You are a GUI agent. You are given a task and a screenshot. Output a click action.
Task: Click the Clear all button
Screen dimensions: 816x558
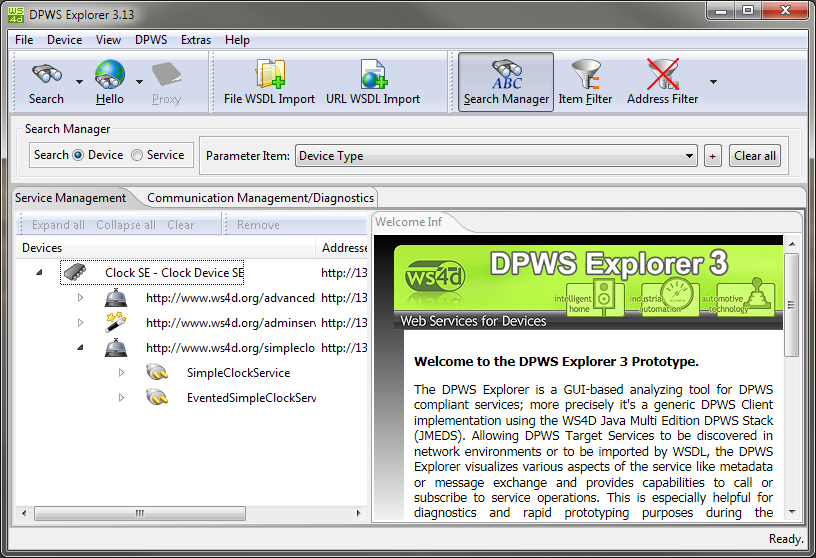click(x=755, y=156)
